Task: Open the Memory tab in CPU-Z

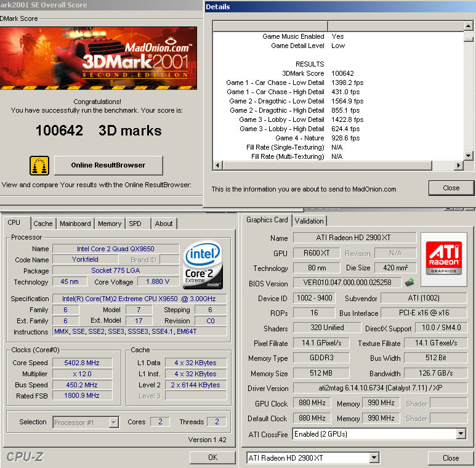Action: tap(110, 224)
